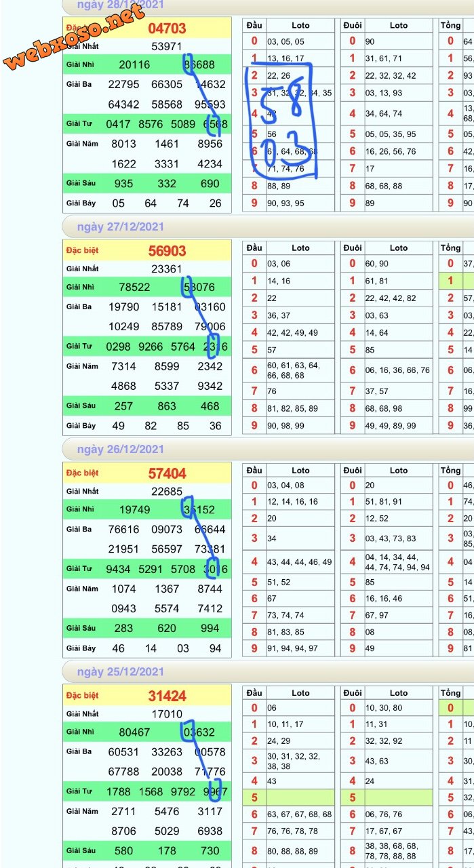Click the red number 04703
The height and width of the screenshot is (868, 474).
(167, 28)
